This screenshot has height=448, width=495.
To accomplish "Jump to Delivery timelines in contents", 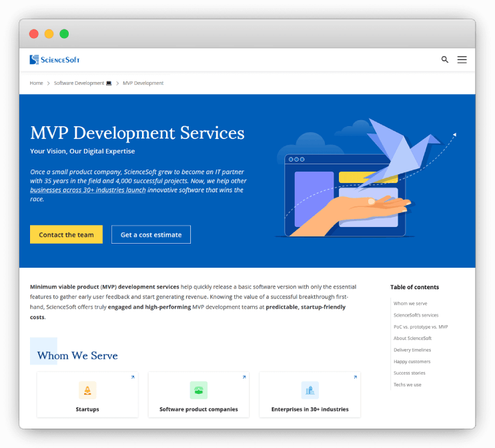I will click(x=412, y=350).
